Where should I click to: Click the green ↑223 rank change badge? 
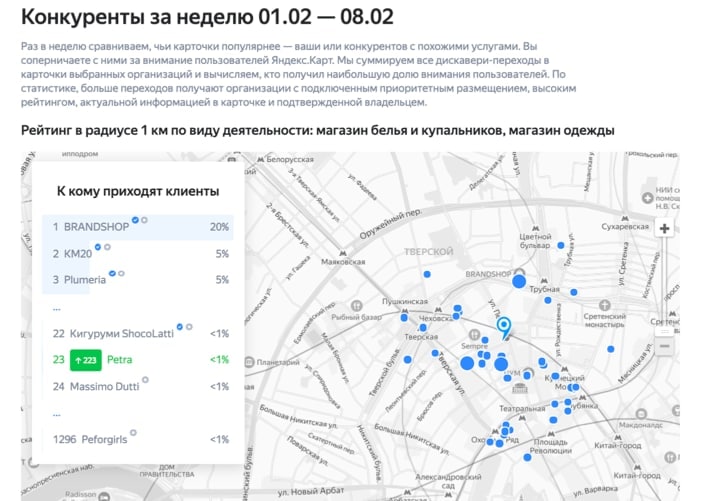pos(86,360)
